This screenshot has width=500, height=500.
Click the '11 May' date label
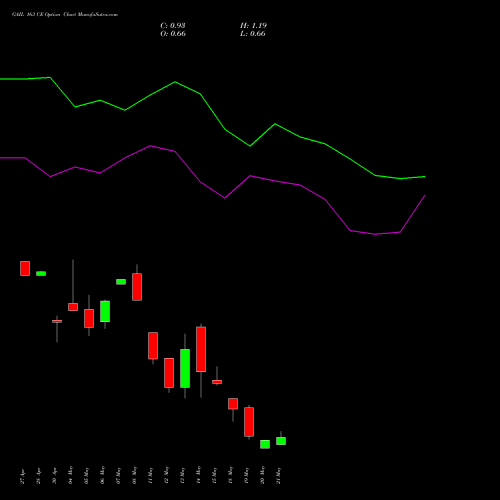(151, 476)
